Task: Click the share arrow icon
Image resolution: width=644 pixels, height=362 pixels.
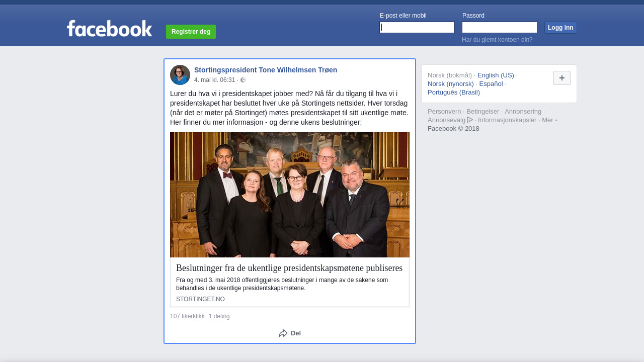Action: coord(283,333)
